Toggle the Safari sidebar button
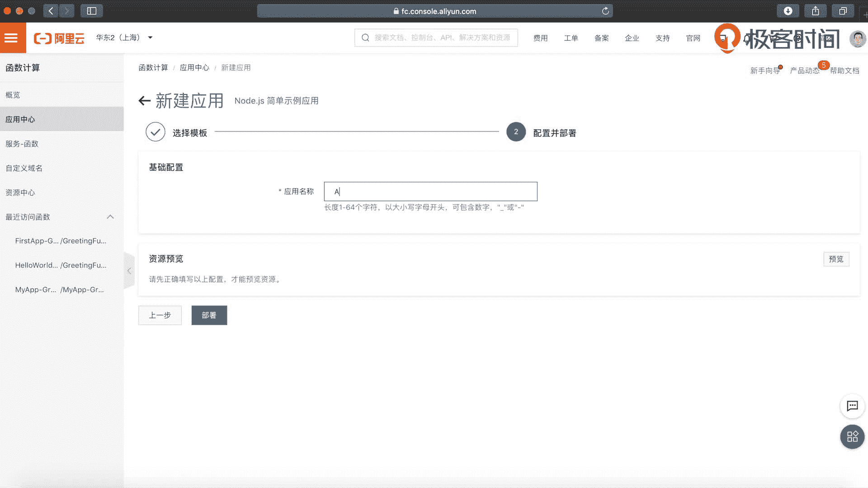 [x=92, y=11]
